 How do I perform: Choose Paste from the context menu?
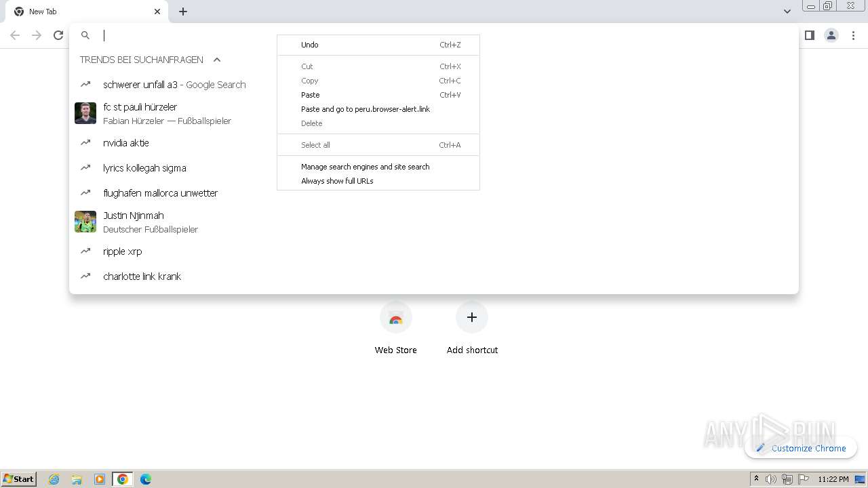pyautogui.click(x=378, y=95)
